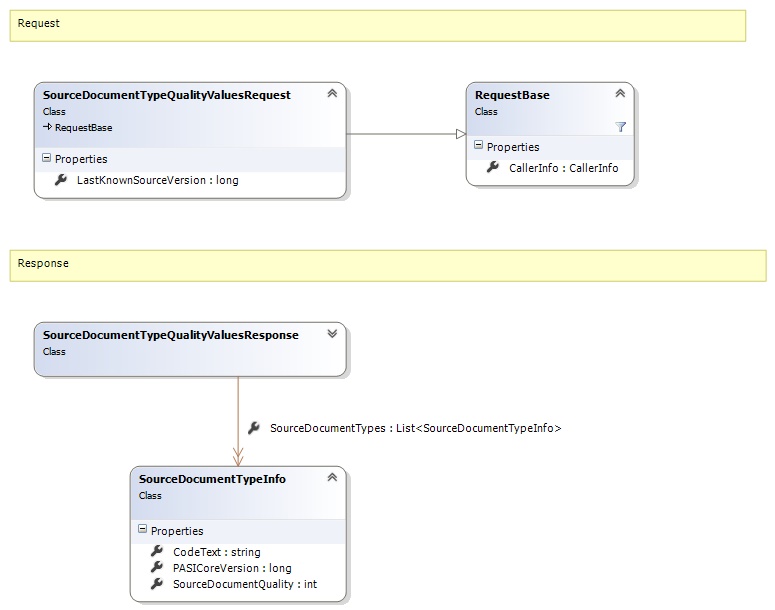Viewport: 775px width, 610px height.
Task: Click wrench icon beside LastKnownSourceVersion property
Action: tap(61, 180)
